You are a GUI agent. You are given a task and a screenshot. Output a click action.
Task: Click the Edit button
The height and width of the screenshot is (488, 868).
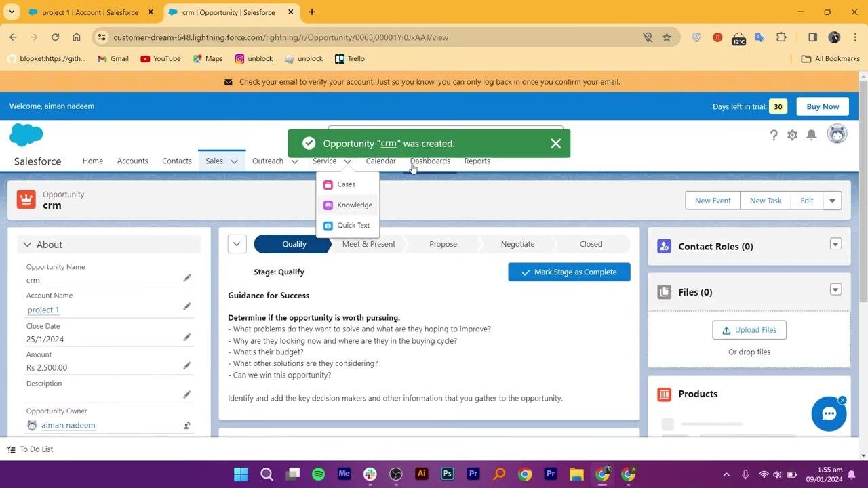806,201
